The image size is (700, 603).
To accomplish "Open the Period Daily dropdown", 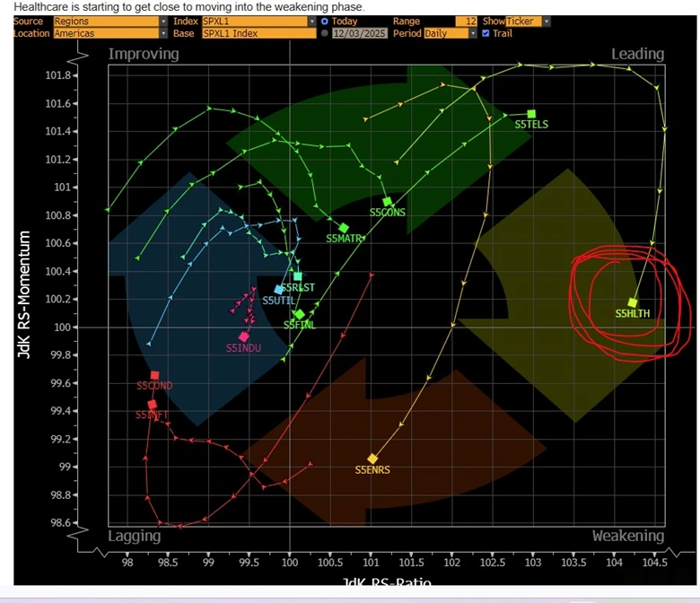I will tap(473, 33).
